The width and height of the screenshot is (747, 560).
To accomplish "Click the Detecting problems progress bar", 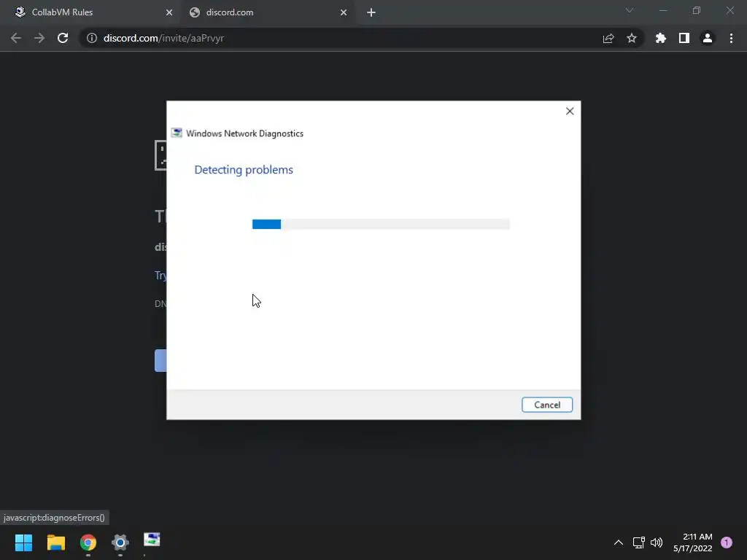I will point(381,225).
